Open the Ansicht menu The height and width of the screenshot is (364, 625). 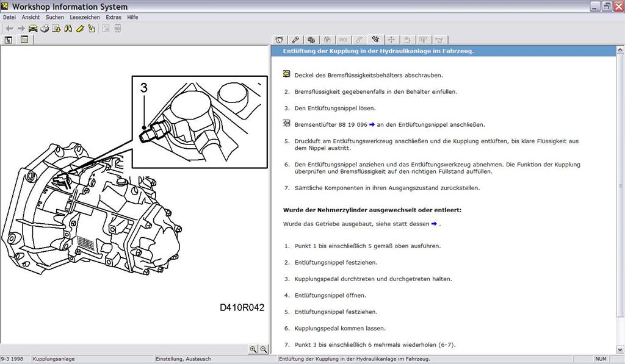31,17
